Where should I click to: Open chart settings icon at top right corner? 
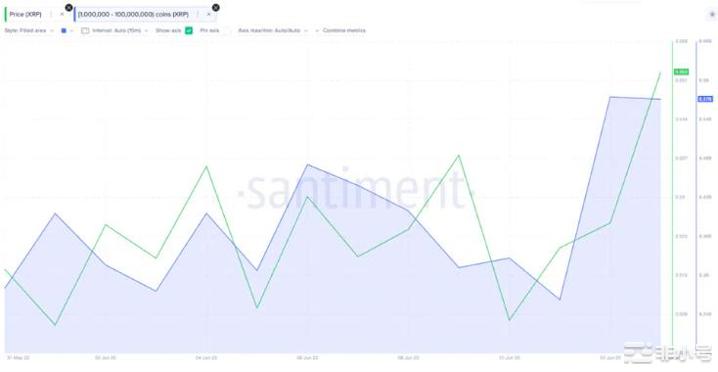click(712, 15)
